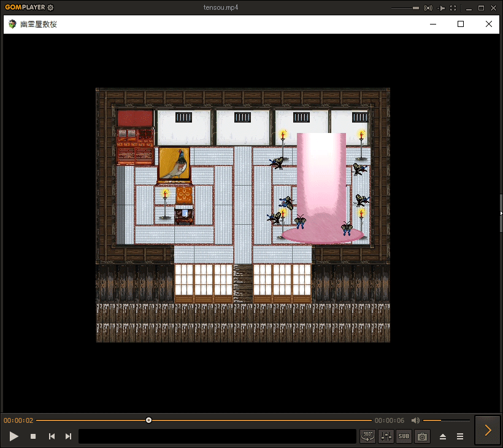503x448 pixels.
Task: Close the 幽霊屋敷桜 window in the video
Action: pos(488,24)
